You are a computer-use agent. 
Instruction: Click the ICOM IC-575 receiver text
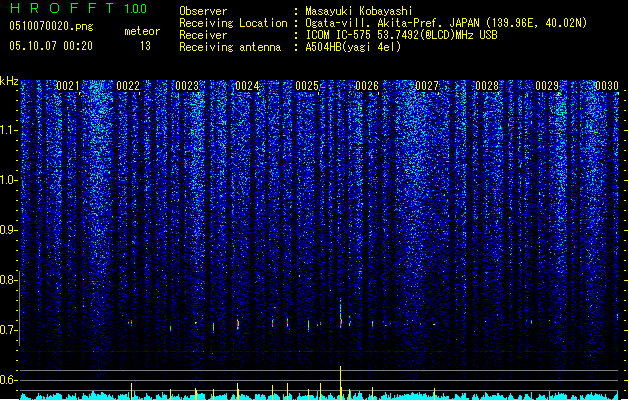pyautogui.click(x=401, y=35)
